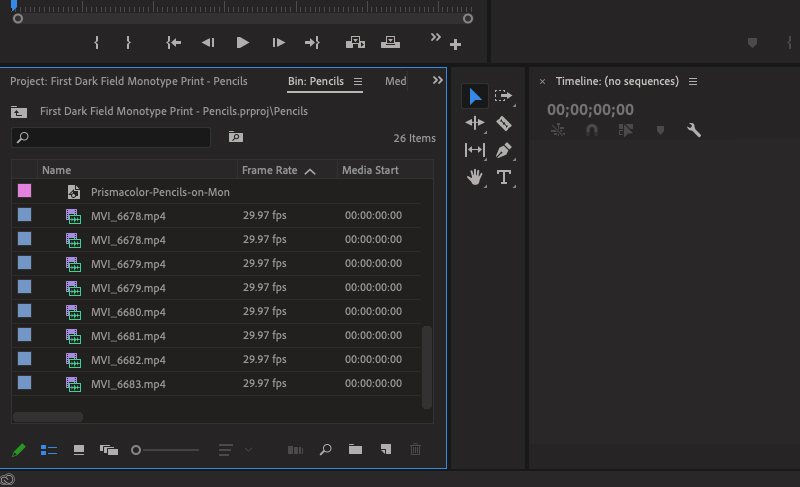This screenshot has width=800, height=487.
Task: Select the Pen tool
Action: point(504,150)
